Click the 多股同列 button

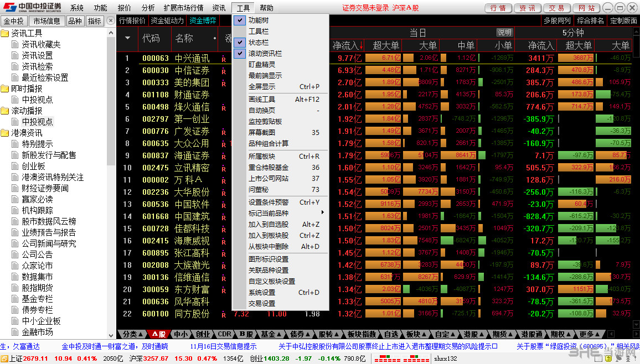click(x=557, y=20)
